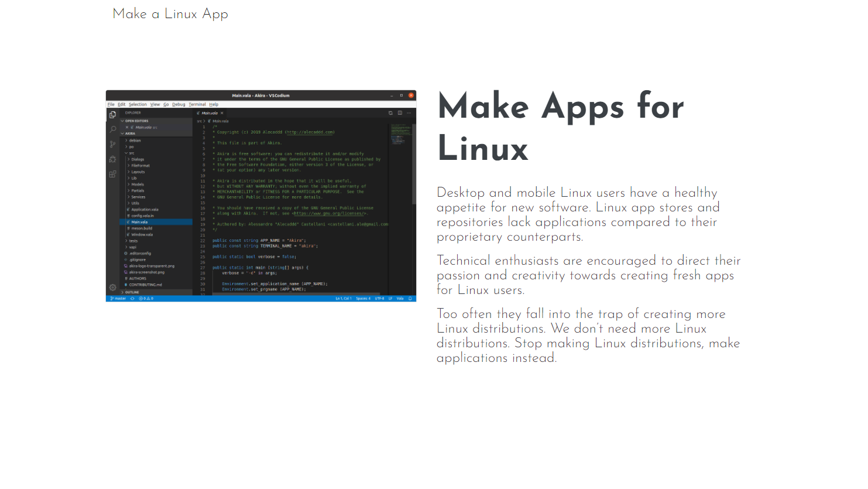Click the http://alecaddd.com link in the code
The height and width of the screenshot is (489, 868).
click(310, 132)
